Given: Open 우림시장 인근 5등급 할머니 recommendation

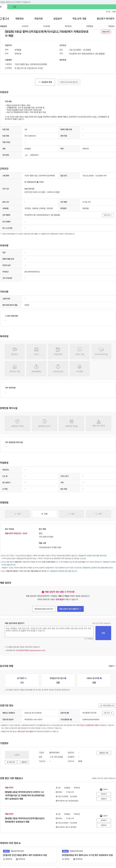Looking at the screenshot, I should coord(25,855).
